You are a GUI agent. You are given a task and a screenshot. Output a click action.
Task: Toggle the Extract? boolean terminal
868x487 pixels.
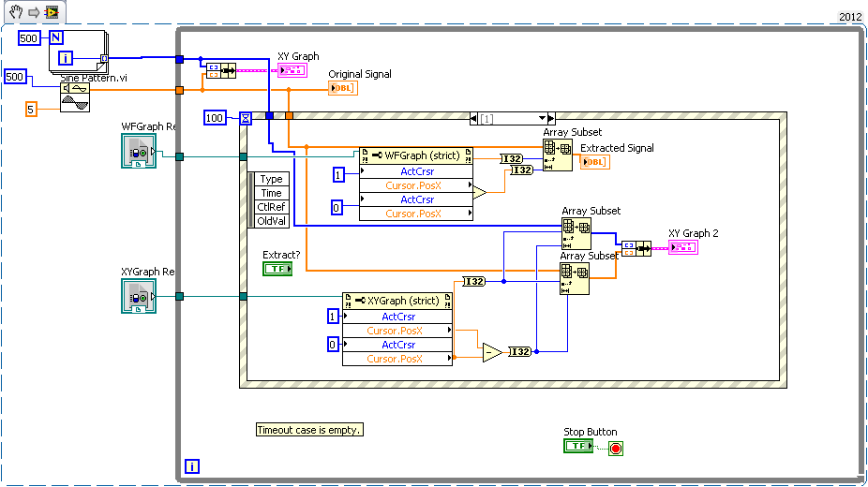277,269
